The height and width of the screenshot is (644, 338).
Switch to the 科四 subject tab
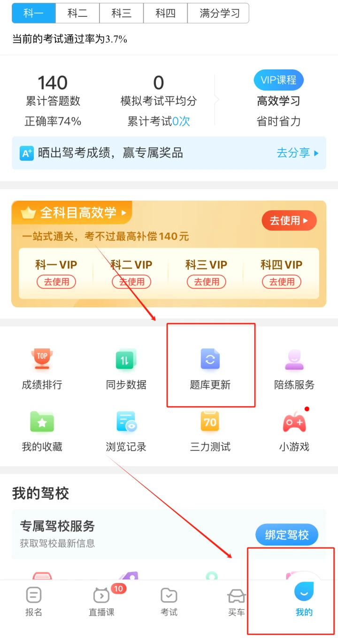[166, 13]
